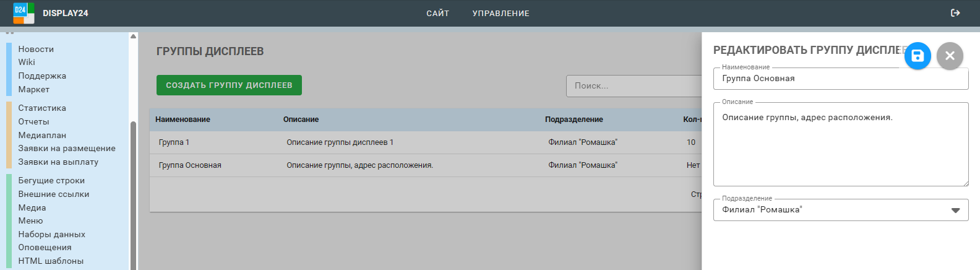Viewport: 980px width, 270px height.
Task: Save the display group with the floppy-disk button
Action: 918,56
